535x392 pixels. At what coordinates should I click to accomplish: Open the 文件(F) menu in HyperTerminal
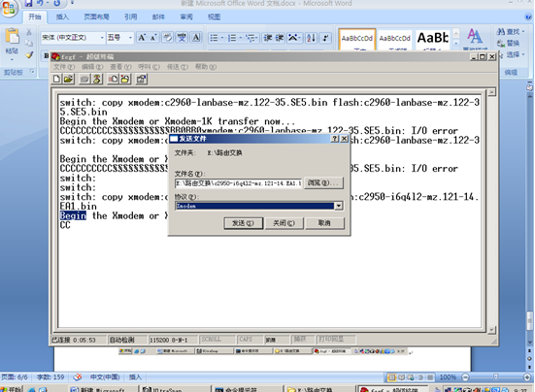coord(64,67)
